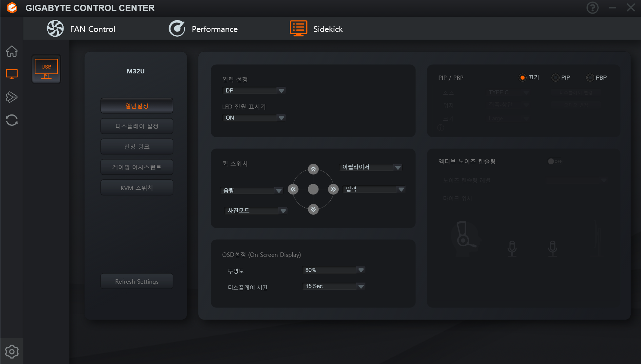Screen dimensions: 641x364
Task: Switch to the Performance tab
Action: point(203,29)
